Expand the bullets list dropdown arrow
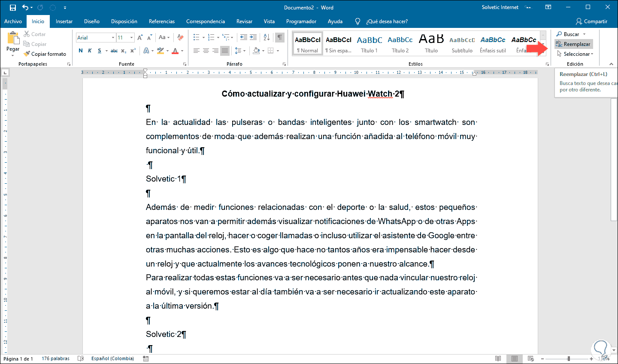This screenshot has width=618, height=364. pyautogui.click(x=203, y=37)
